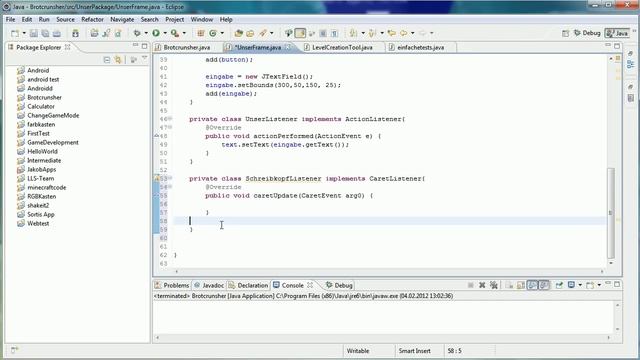Click the Pin Console icon

559,285
